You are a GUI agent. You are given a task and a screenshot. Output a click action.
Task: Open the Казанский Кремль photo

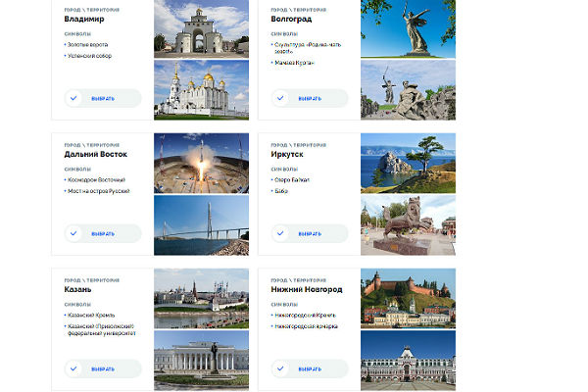201,298
